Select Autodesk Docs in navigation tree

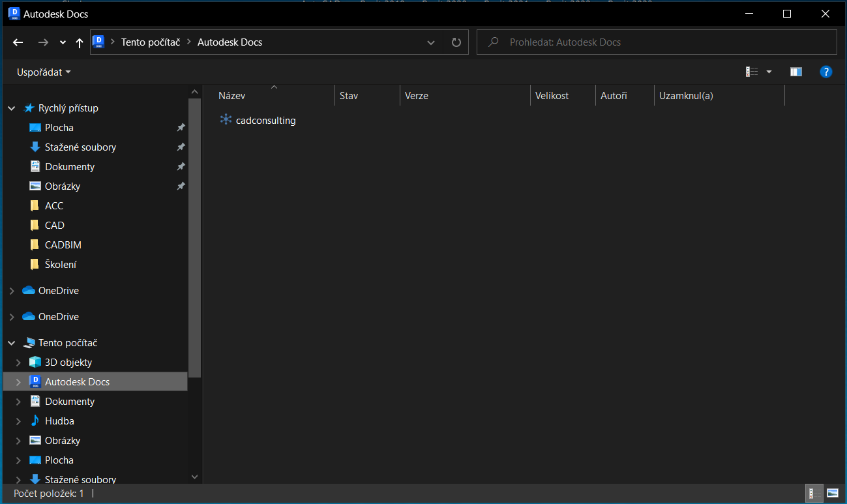(77, 382)
